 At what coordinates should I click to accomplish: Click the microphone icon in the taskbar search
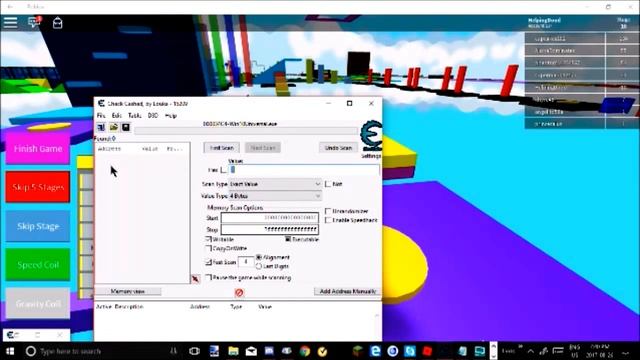click(x=173, y=351)
